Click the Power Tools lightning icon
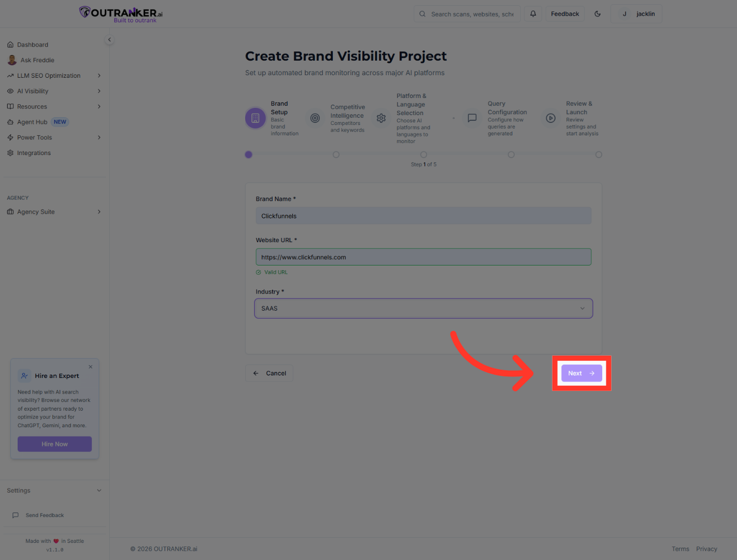The width and height of the screenshot is (737, 560). [10, 137]
